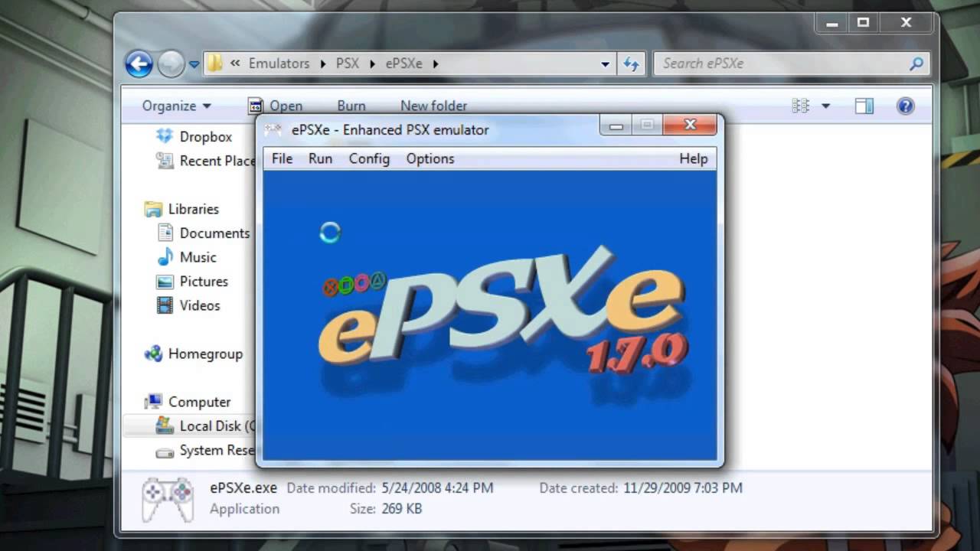Expand the arrow after the Emulators breadcrumb

point(322,64)
